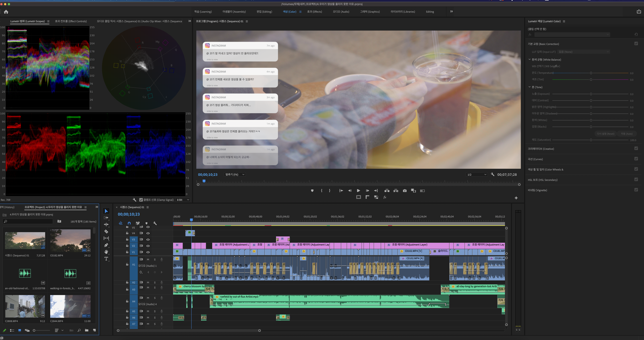The width and height of the screenshot is (644, 340).
Task: Click the Extract icon
Action: [396, 191]
